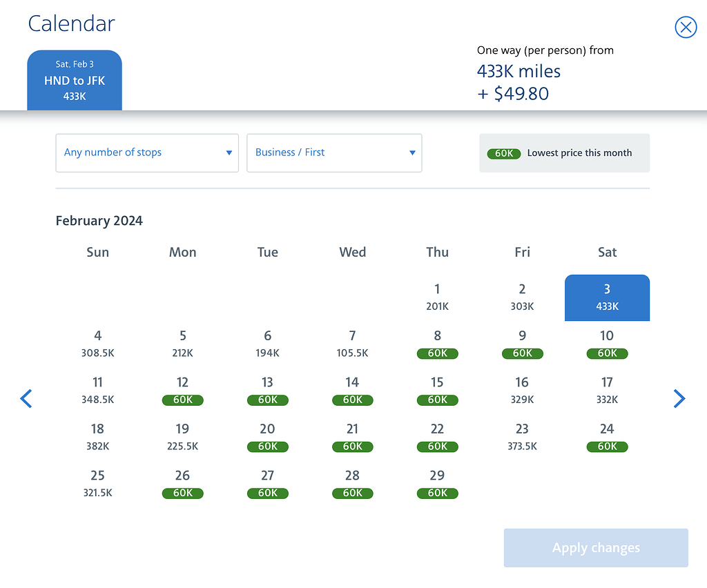Select currently highlighted February 3 date
The width and height of the screenshot is (707, 588).
tap(607, 297)
